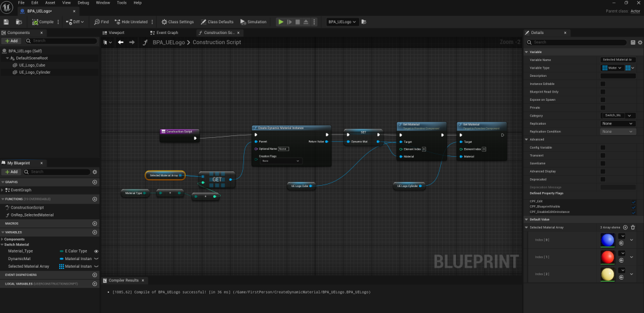The width and height of the screenshot is (644, 313).
Task: Select OnRep_SelectedMaterial function
Action: [x=32, y=215]
